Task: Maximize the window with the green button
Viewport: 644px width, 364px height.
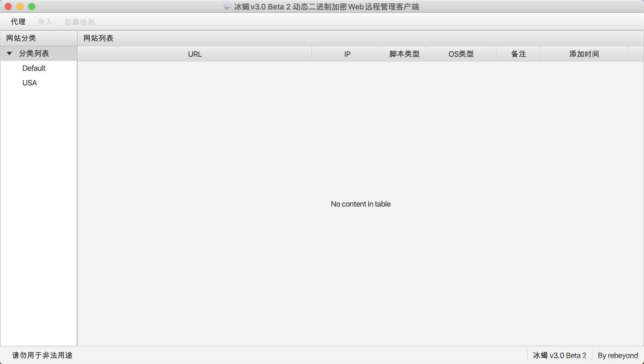Action: point(32,6)
